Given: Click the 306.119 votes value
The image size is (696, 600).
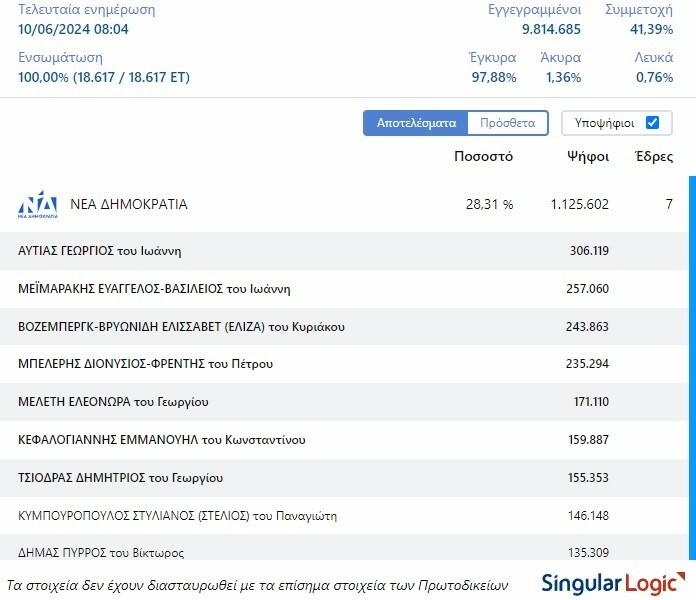Looking at the screenshot, I should point(589,251).
